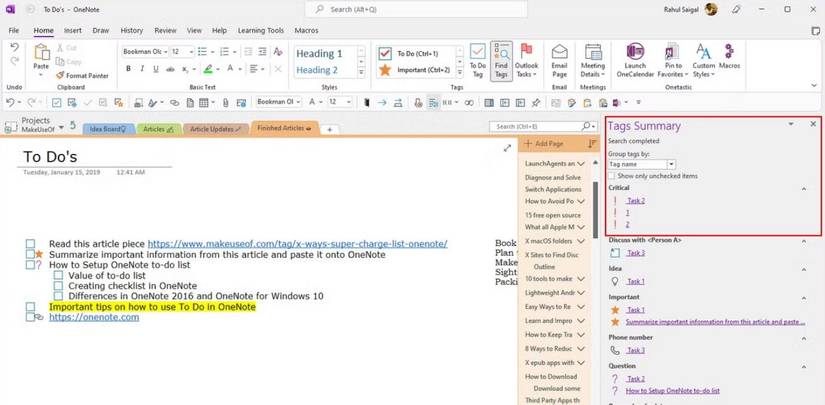
Task: Click the Format Painter tool
Action: (x=82, y=75)
